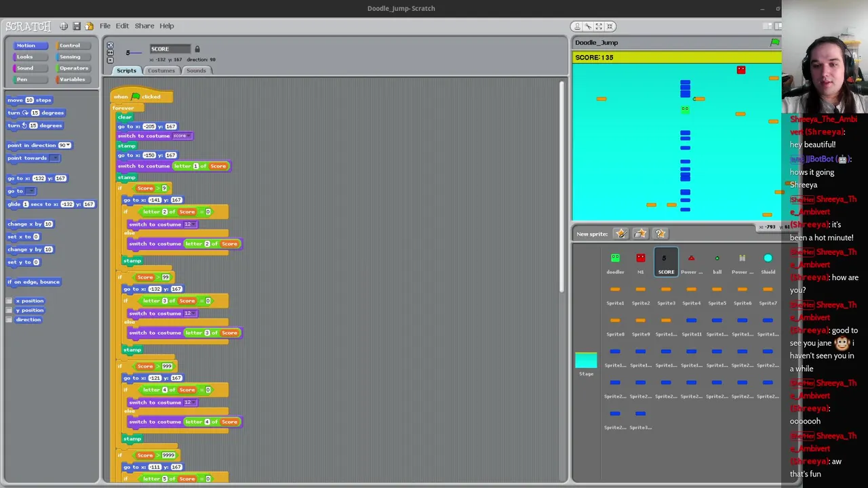The image size is (868, 488).
Task: Tick the direction reporter checkbox
Action: pos(9,320)
